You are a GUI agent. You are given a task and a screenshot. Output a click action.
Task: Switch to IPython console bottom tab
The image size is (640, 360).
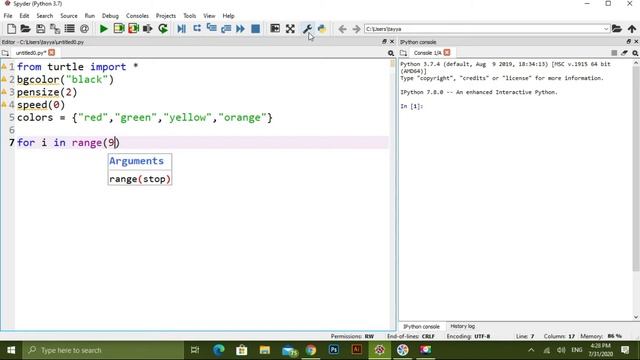tap(421, 327)
